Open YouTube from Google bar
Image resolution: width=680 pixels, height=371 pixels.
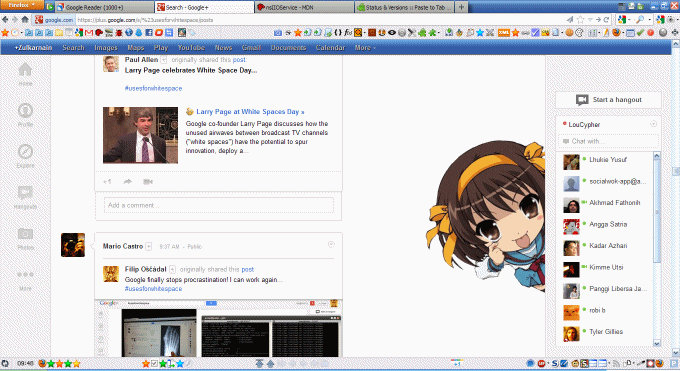point(191,48)
